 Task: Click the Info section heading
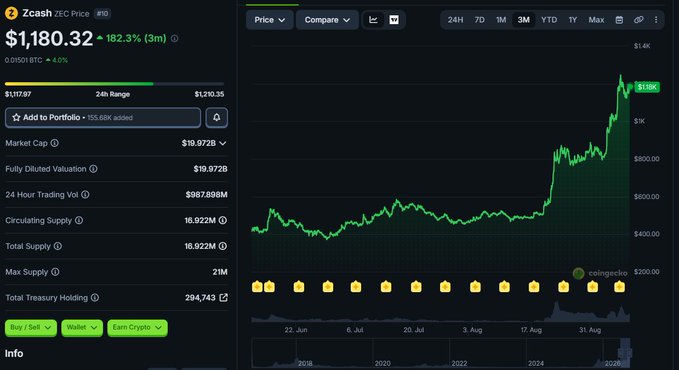pos(14,354)
